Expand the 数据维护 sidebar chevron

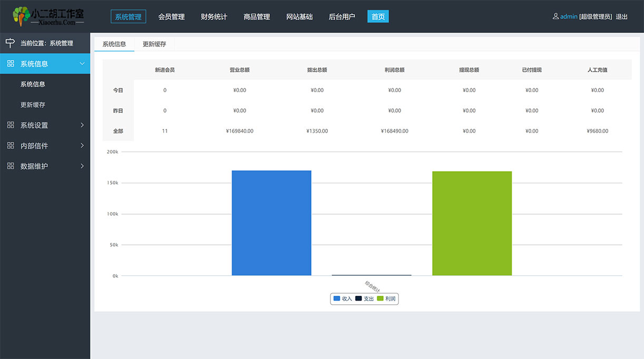click(x=82, y=166)
